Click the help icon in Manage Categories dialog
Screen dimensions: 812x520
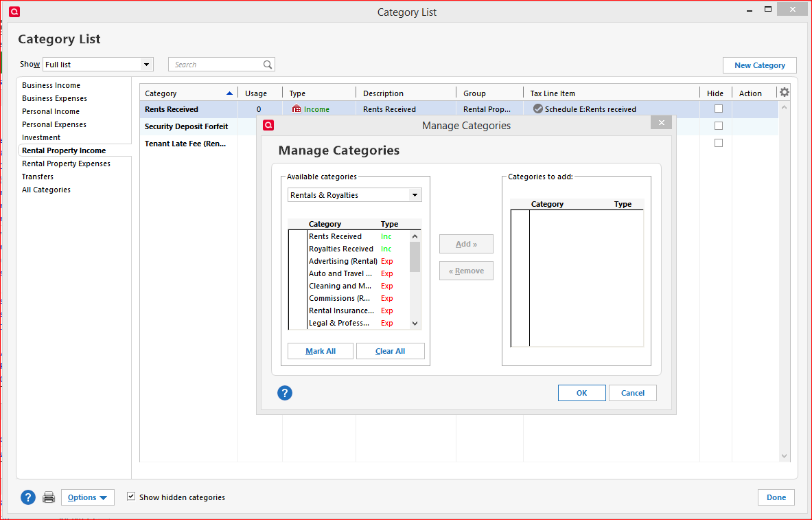pos(285,393)
